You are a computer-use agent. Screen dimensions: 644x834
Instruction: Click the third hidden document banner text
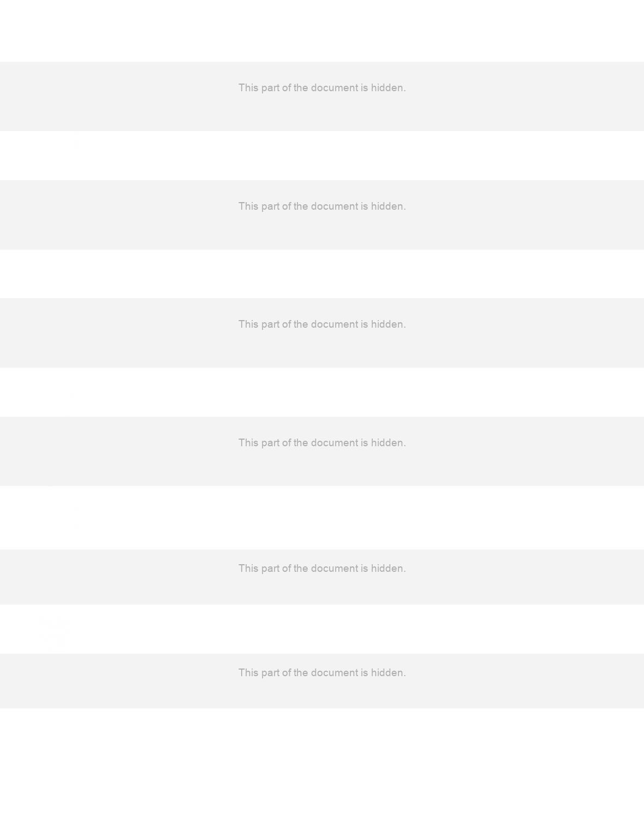tap(322, 324)
